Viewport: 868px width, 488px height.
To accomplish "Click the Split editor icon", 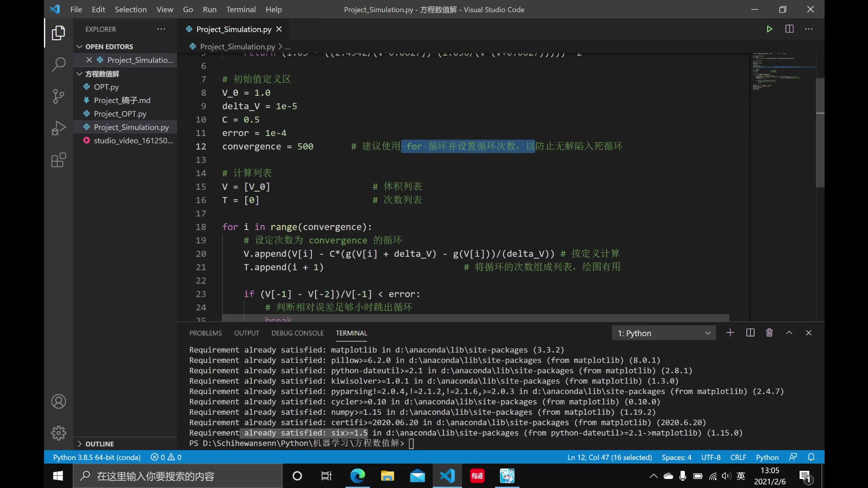I will (790, 28).
